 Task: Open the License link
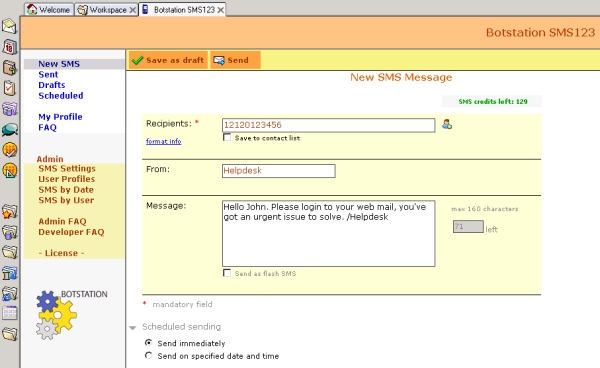(x=61, y=253)
